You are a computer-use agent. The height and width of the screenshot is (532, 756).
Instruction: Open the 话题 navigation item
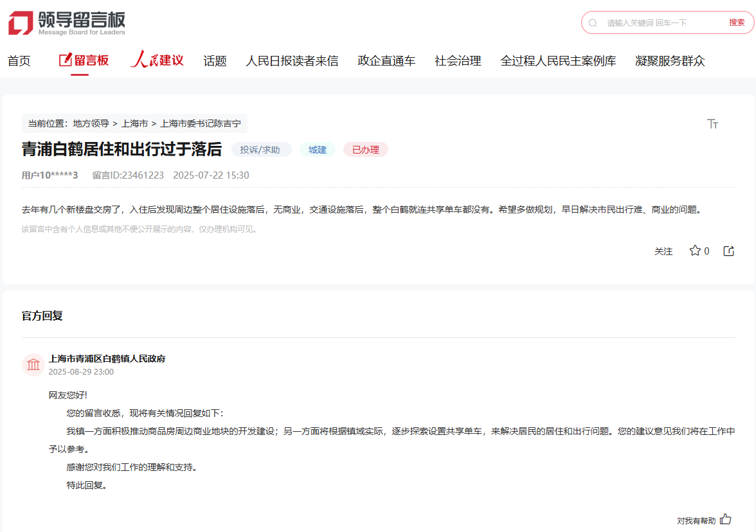215,61
